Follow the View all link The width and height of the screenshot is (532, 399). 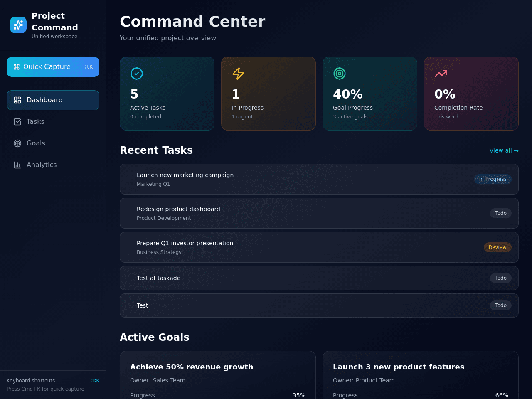tap(504, 150)
